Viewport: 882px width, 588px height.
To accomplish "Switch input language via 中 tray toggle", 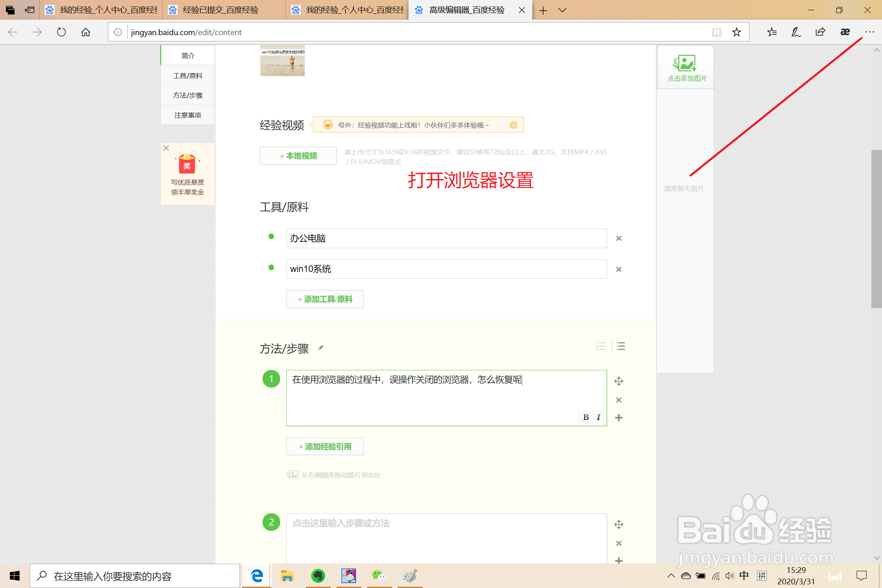I will click(744, 576).
